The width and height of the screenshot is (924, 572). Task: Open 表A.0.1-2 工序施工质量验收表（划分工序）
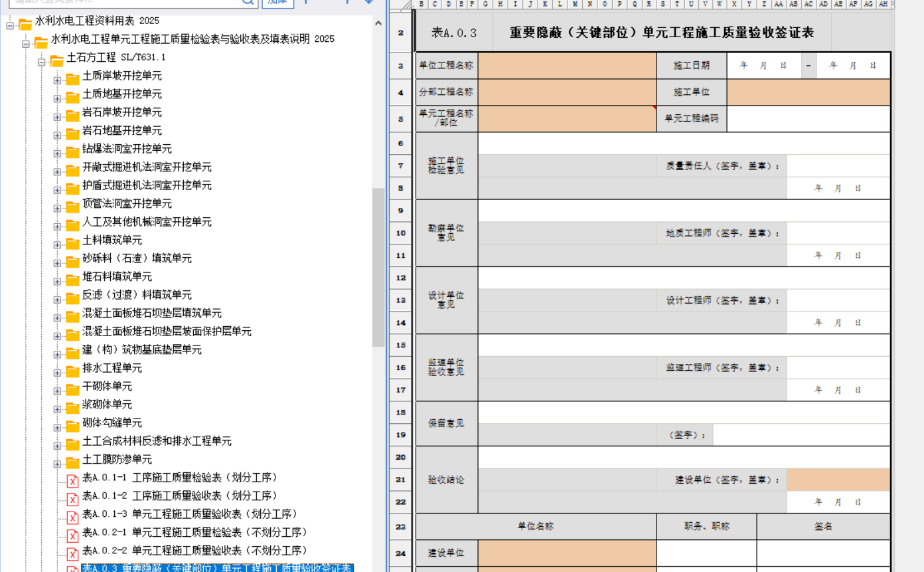coord(180,496)
